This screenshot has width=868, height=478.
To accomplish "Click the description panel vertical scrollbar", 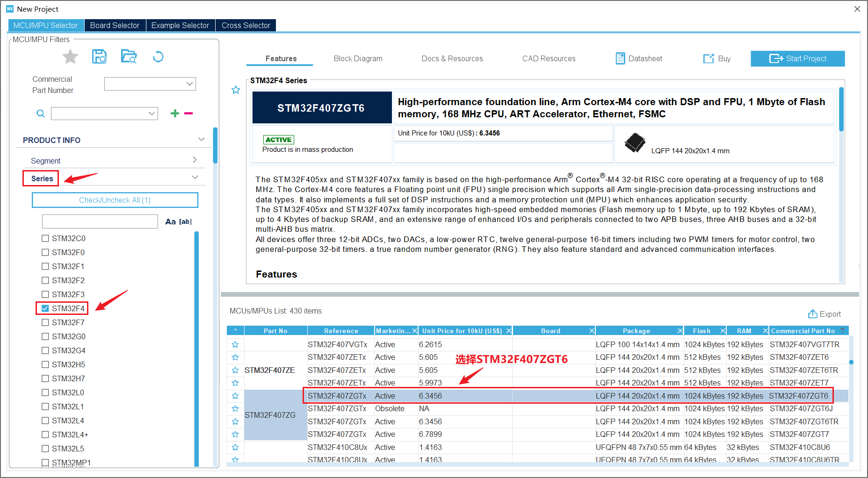I will [841, 109].
